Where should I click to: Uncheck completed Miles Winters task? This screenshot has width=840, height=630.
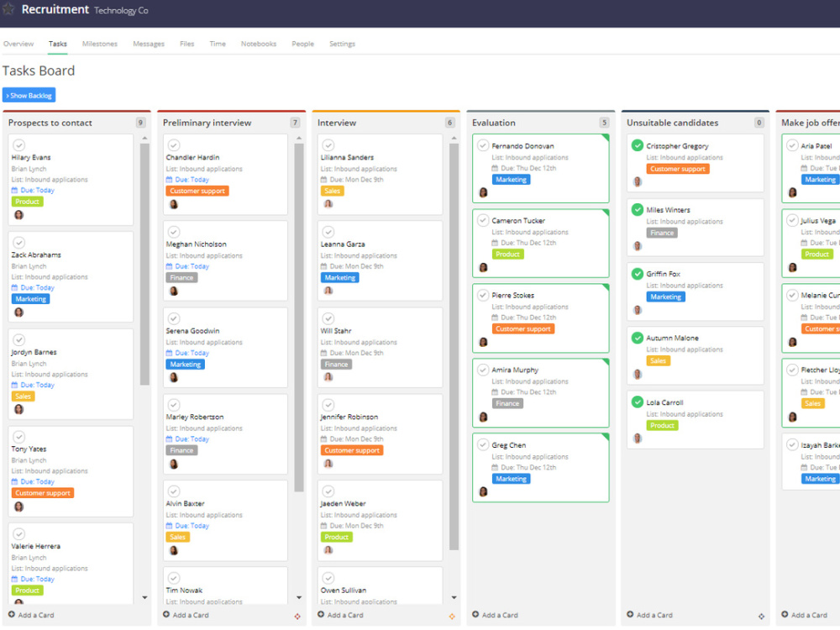point(637,209)
